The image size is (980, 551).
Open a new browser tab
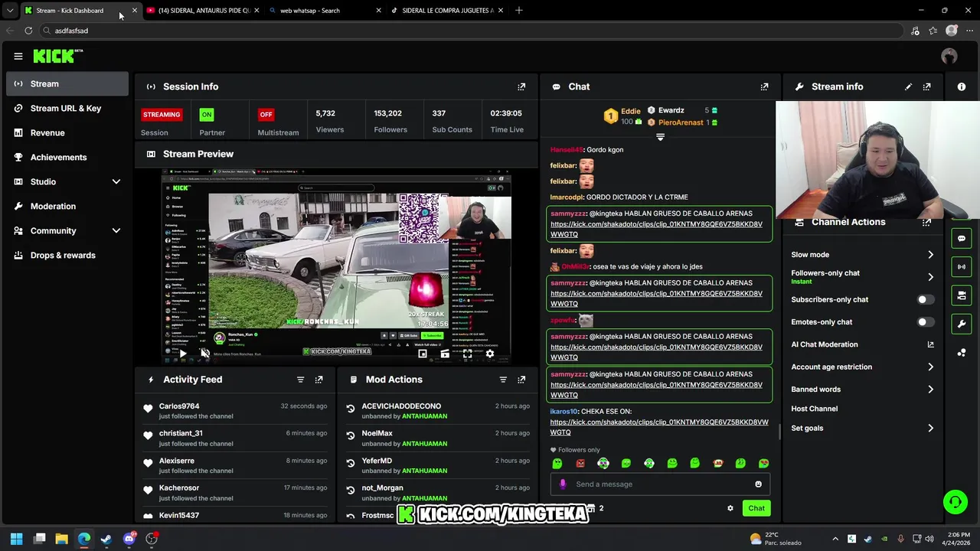[519, 11]
